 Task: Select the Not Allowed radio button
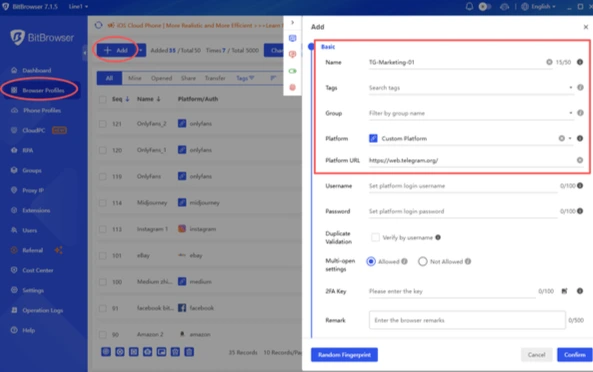(x=422, y=262)
